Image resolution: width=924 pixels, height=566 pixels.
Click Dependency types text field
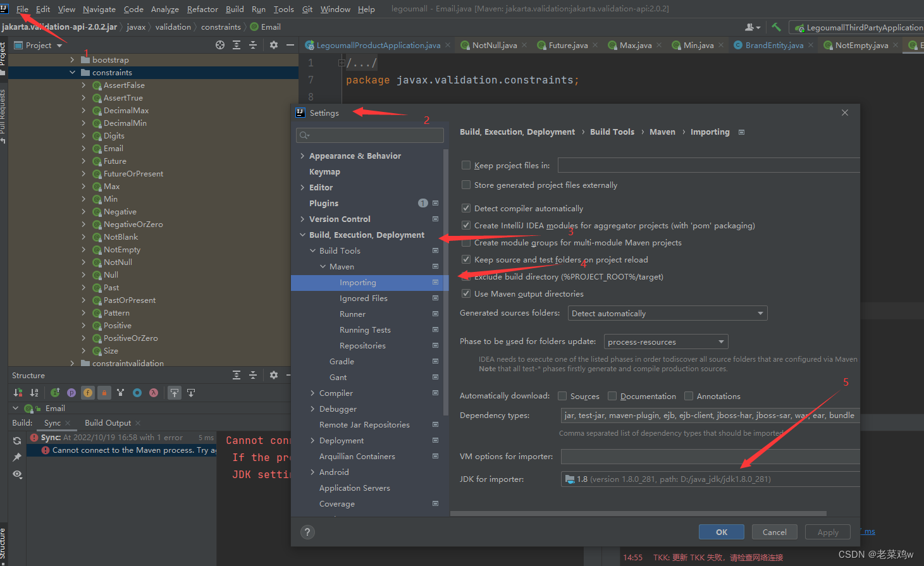pyautogui.click(x=710, y=415)
